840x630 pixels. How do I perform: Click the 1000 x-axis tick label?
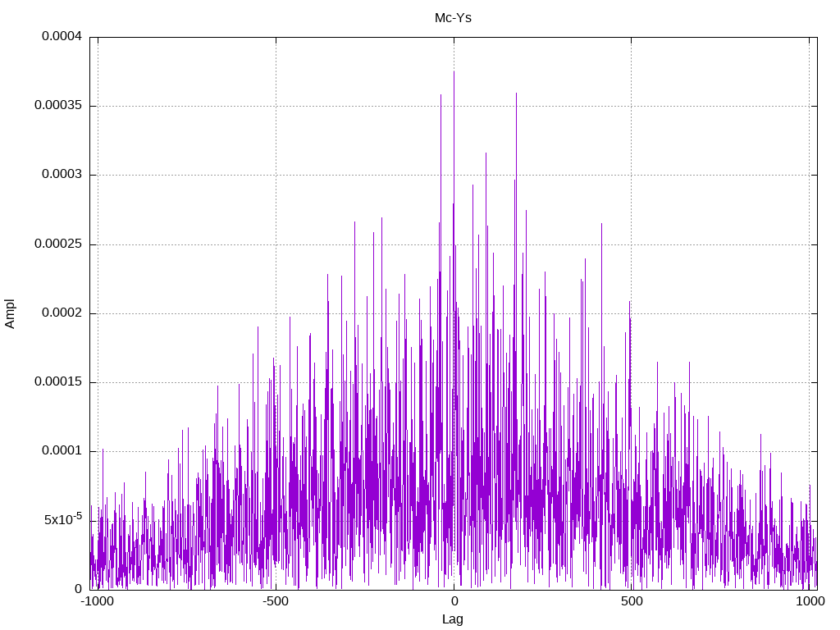(x=810, y=601)
